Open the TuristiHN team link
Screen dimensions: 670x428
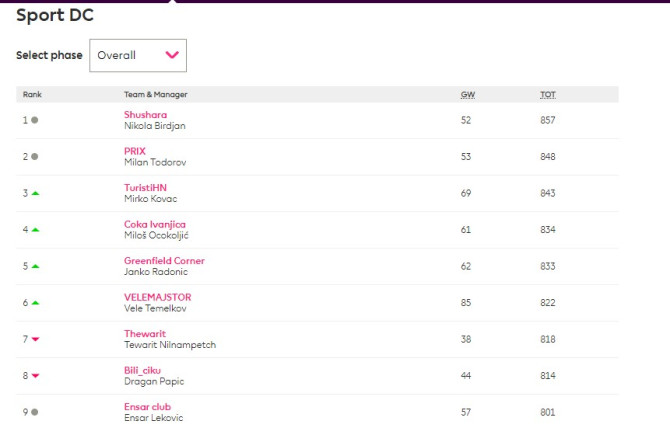point(146,187)
